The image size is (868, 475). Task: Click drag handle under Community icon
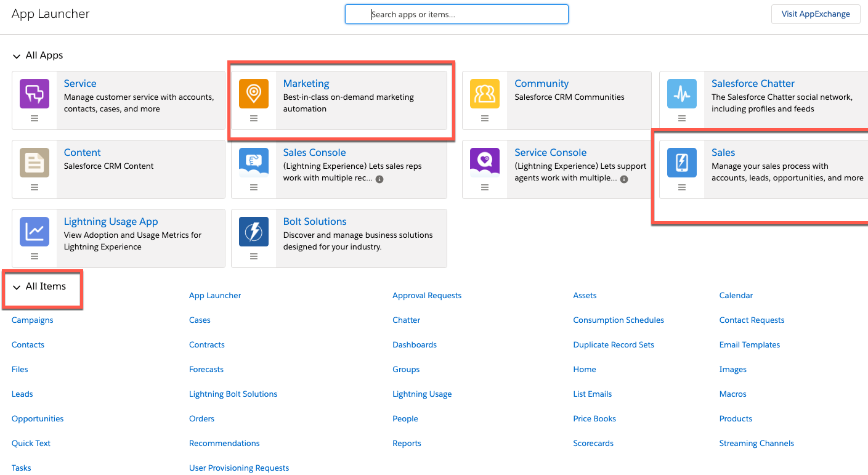pyautogui.click(x=485, y=118)
